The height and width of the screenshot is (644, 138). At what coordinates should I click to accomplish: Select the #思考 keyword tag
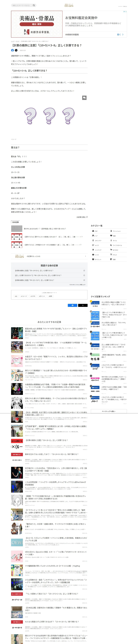click(x=51, y=296)
